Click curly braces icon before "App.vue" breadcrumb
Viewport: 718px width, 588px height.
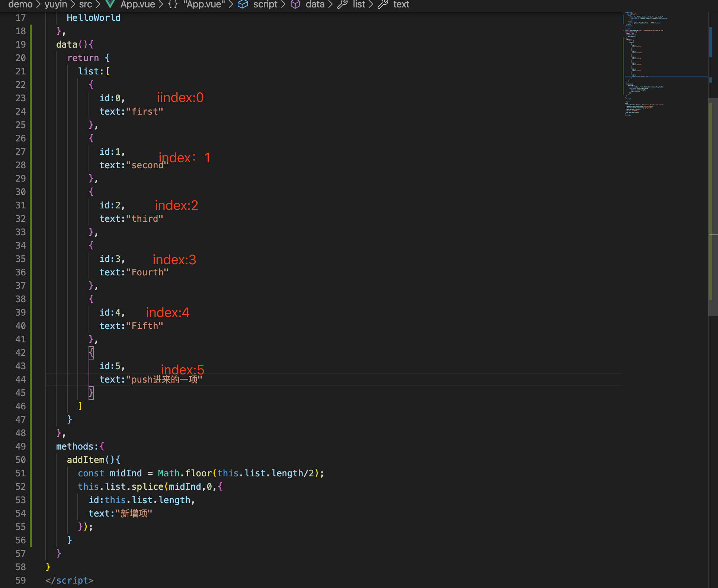coord(173,4)
